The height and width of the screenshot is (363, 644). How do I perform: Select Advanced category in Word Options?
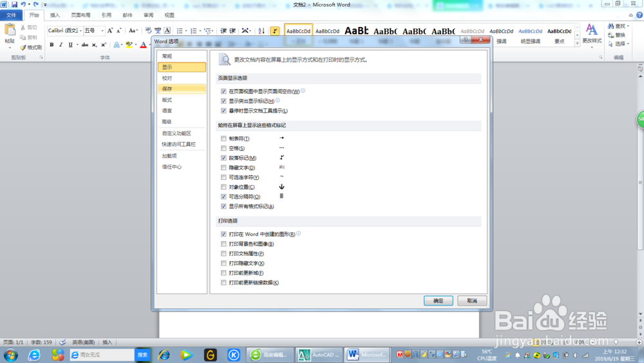[x=182, y=122]
